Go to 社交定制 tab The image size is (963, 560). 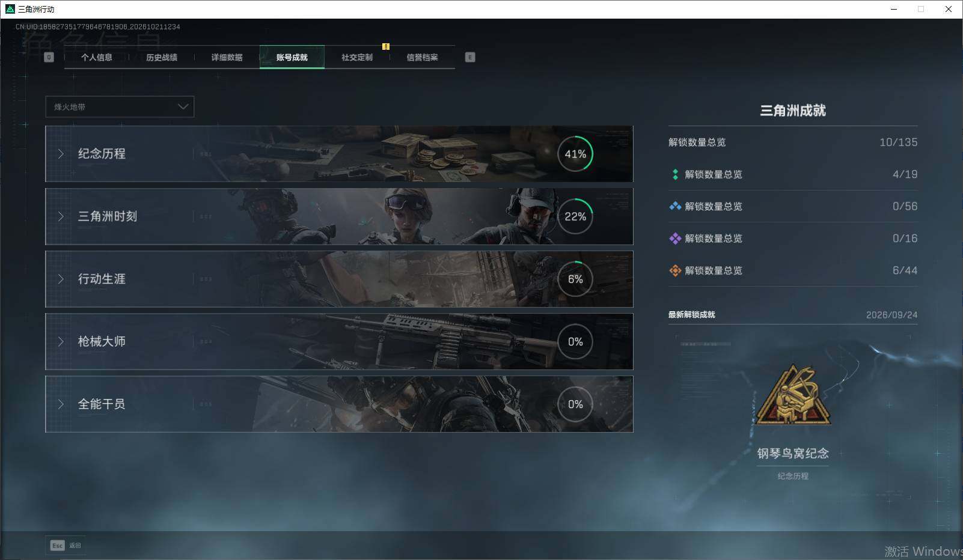[357, 57]
